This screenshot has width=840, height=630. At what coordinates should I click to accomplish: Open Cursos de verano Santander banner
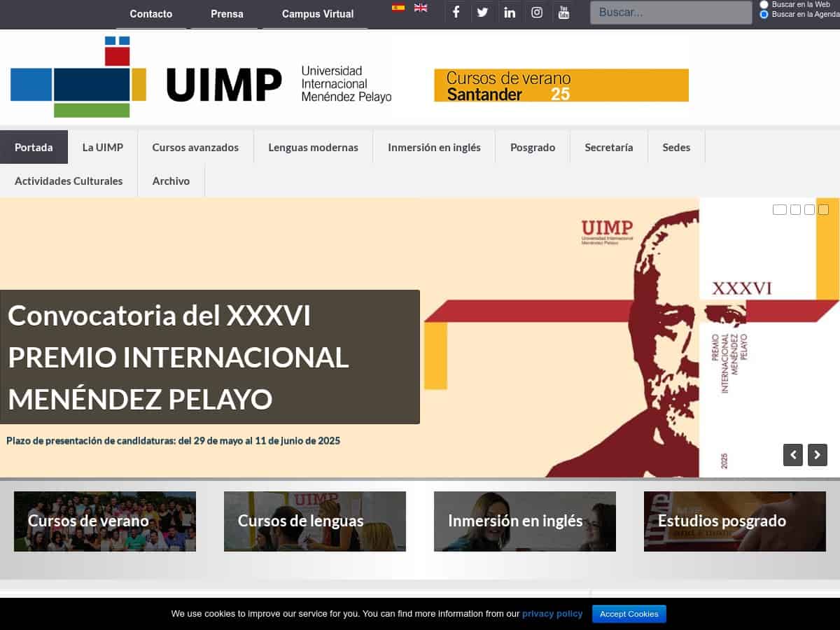coord(561,85)
